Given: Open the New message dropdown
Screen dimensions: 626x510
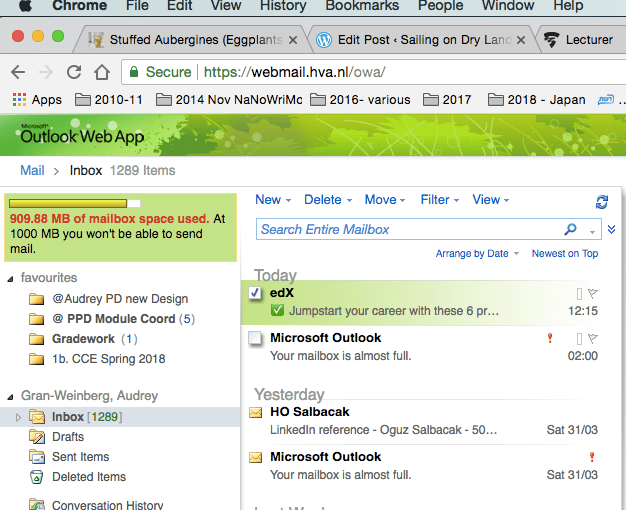Looking at the screenshot, I should [273, 200].
